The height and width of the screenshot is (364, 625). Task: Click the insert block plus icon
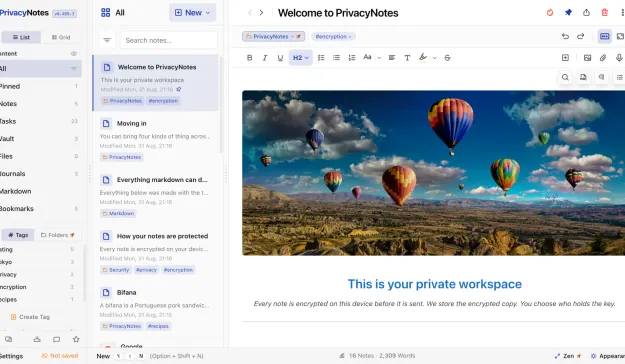tap(565, 58)
